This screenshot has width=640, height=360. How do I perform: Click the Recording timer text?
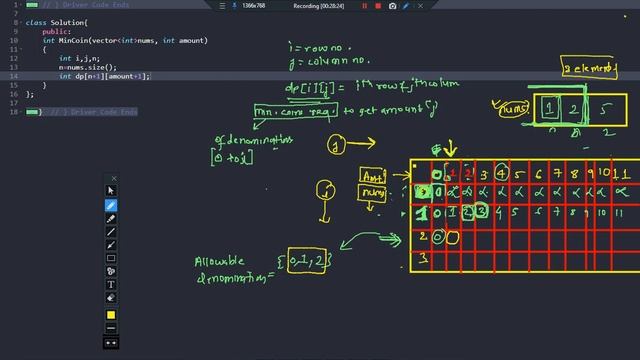point(318,6)
